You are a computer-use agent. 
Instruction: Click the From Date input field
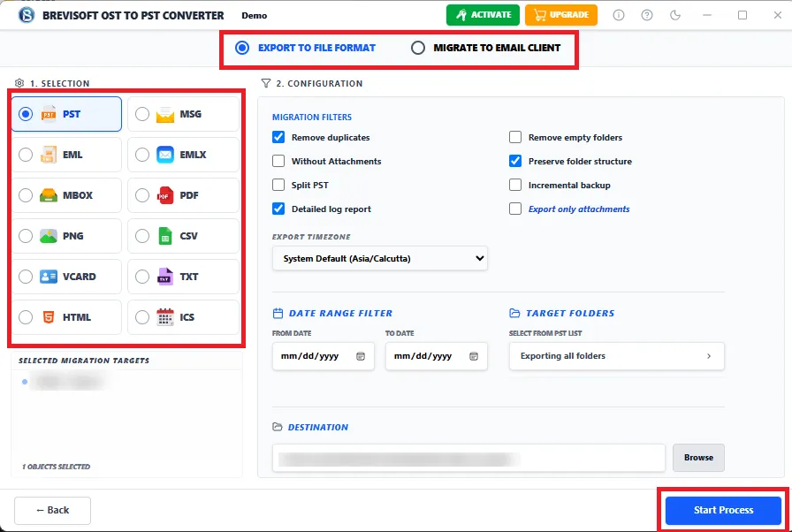pos(324,356)
